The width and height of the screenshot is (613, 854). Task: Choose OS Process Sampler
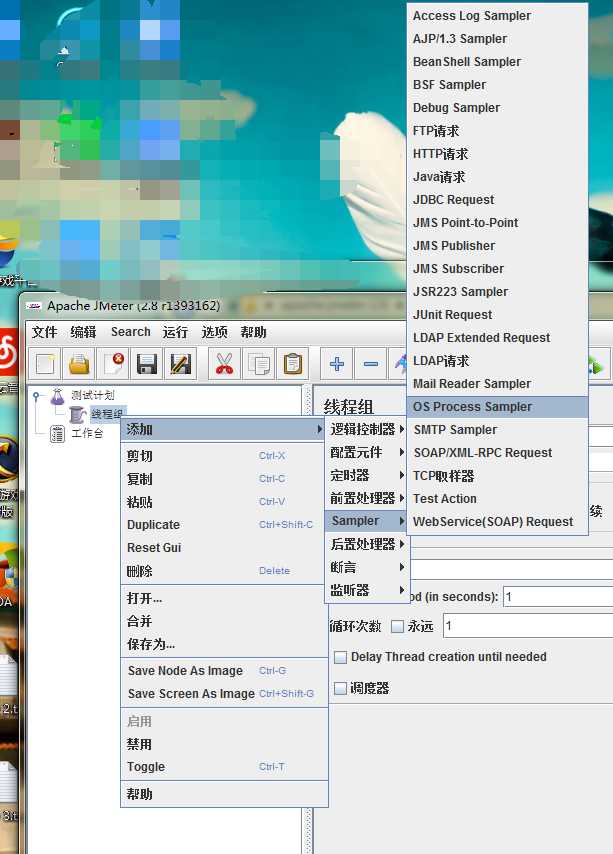[497, 407]
